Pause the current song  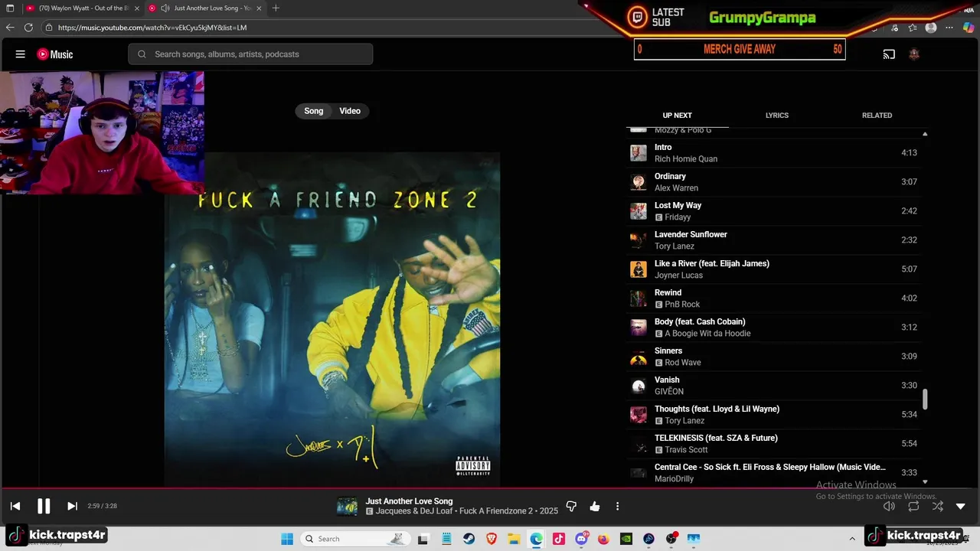tap(44, 506)
